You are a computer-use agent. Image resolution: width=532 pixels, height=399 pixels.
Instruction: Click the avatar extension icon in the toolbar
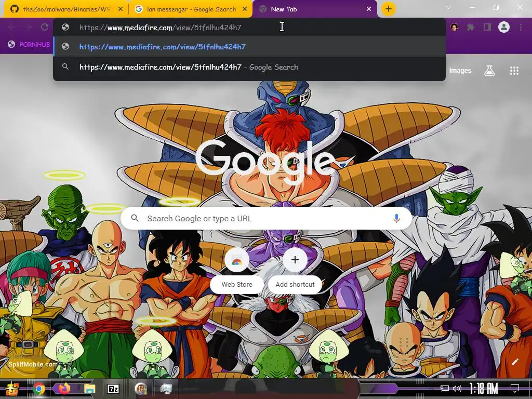click(454, 27)
